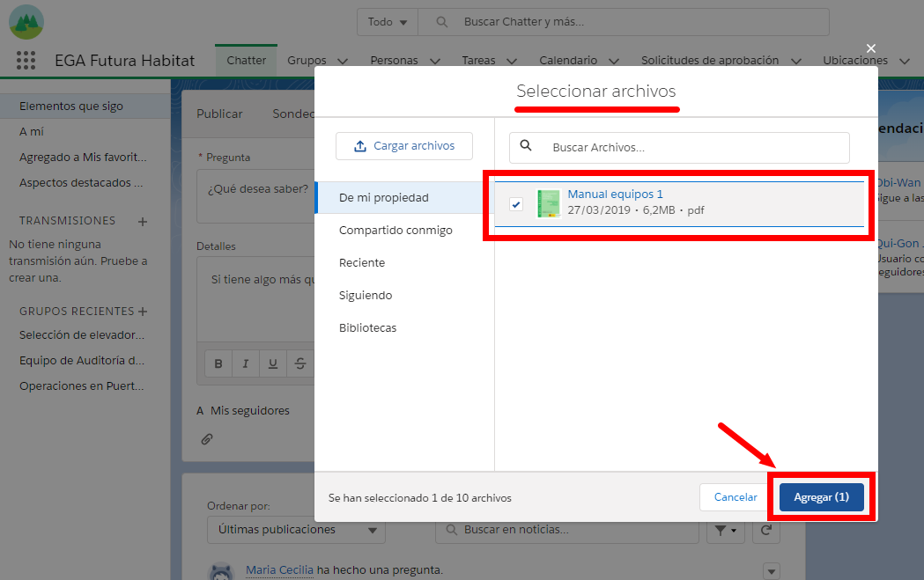This screenshot has width=924, height=580.
Task: Click the feed refresh icon
Action: [765, 530]
